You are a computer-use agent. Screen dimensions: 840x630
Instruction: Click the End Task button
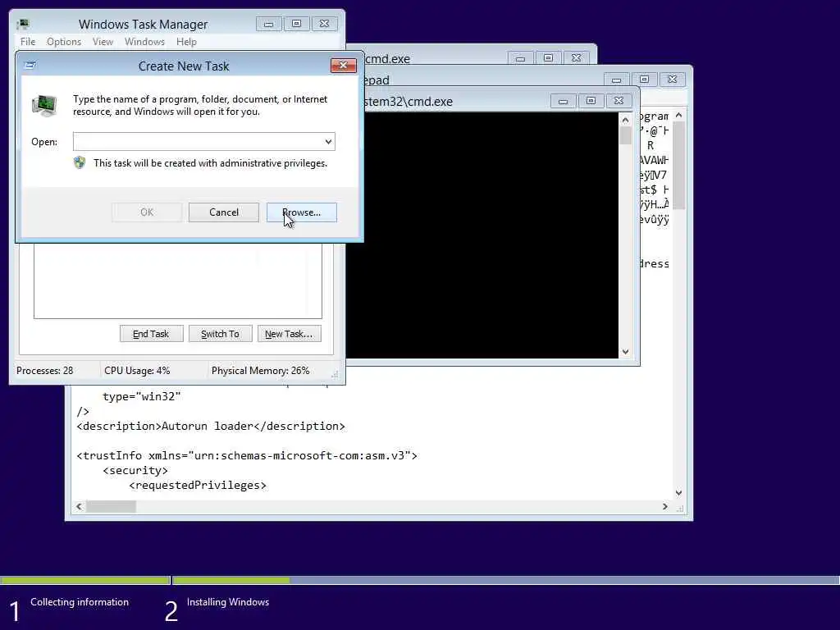[151, 334]
